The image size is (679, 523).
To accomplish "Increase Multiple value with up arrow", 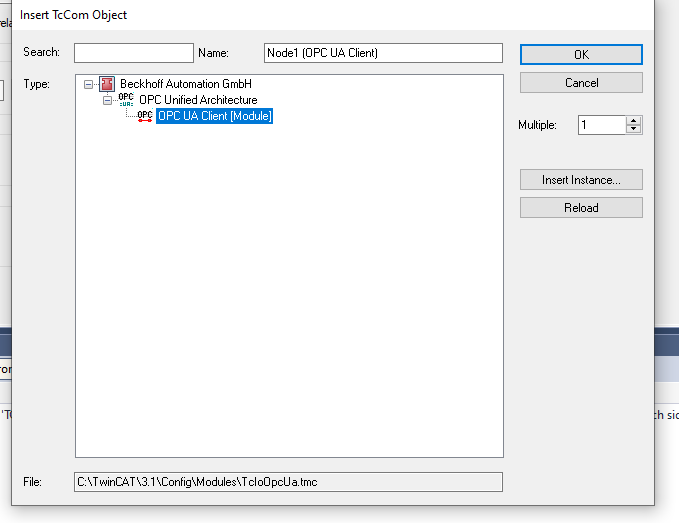I will 634,121.
